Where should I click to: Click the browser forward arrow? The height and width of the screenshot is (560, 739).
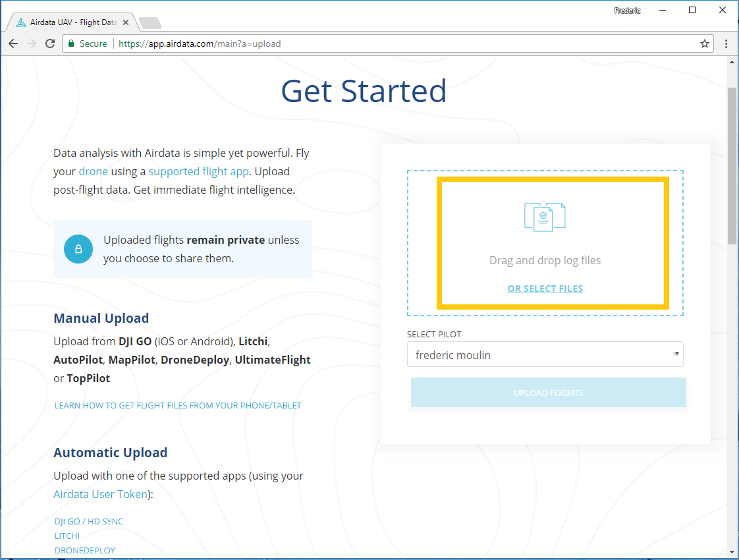tap(32, 44)
